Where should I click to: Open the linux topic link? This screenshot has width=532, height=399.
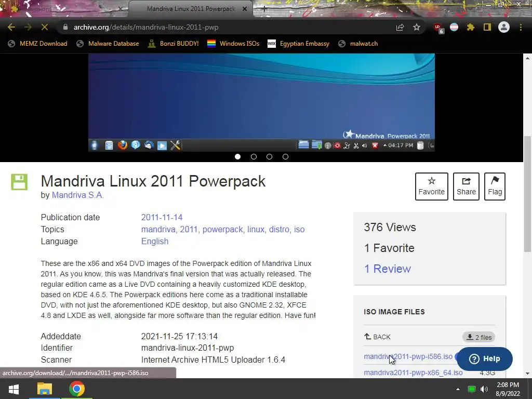(x=256, y=229)
